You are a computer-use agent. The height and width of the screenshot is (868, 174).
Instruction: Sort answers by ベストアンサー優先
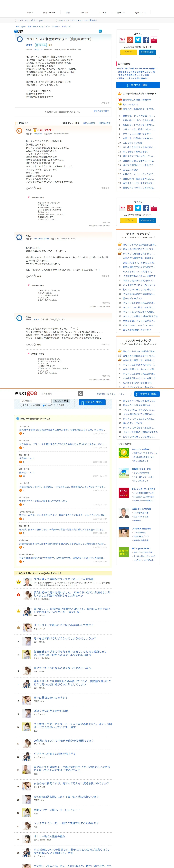click(x=71, y=123)
